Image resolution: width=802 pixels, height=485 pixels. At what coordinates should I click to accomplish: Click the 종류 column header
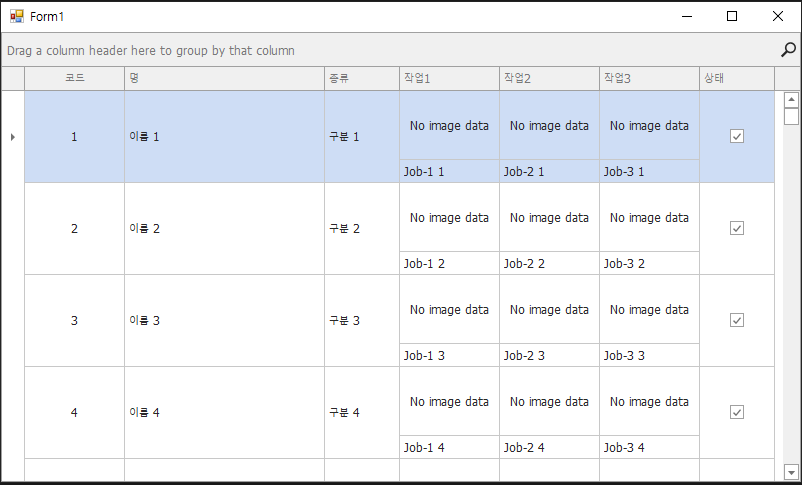[x=362, y=78]
